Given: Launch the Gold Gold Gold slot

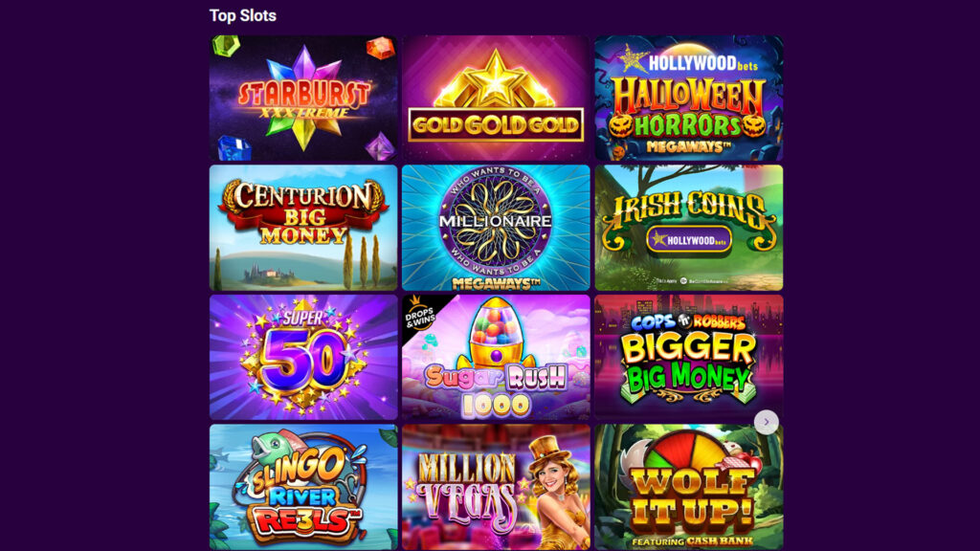Looking at the screenshot, I should (x=496, y=99).
